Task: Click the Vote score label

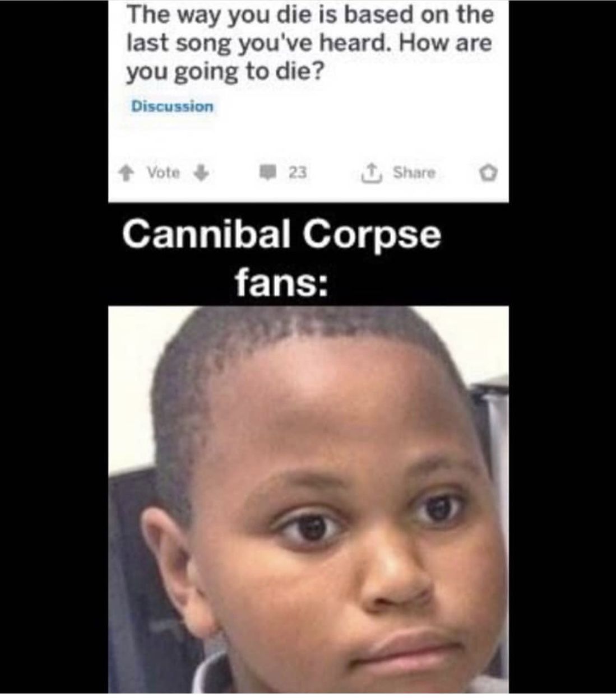Action: click(x=163, y=173)
